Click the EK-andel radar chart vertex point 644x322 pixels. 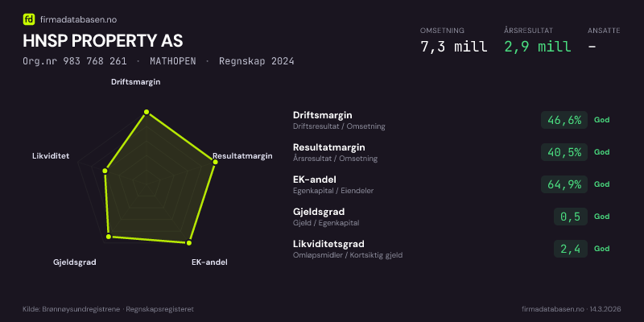pyautogui.click(x=189, y=242)
